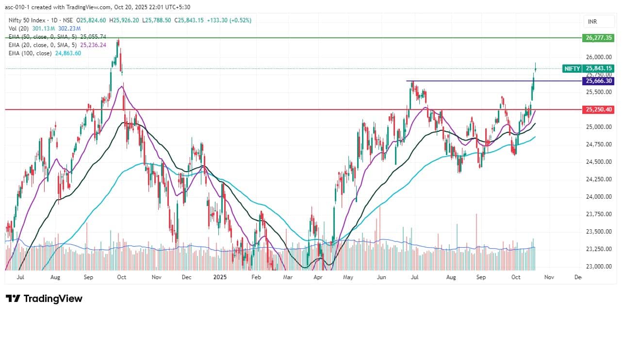
Task: Select the 25,666.30 dark blue price label
Action: coord(599,81)
